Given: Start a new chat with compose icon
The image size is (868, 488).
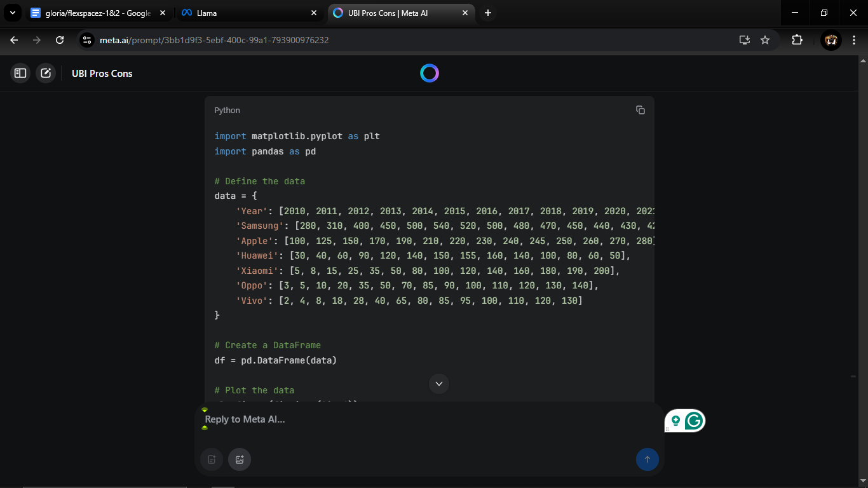Looking at the screenshot, I should pos(46,73).
